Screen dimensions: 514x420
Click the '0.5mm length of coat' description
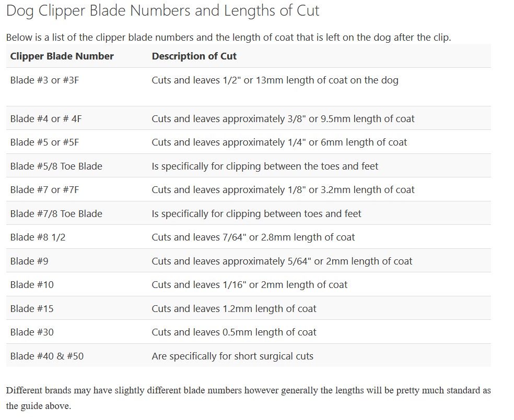234,332
